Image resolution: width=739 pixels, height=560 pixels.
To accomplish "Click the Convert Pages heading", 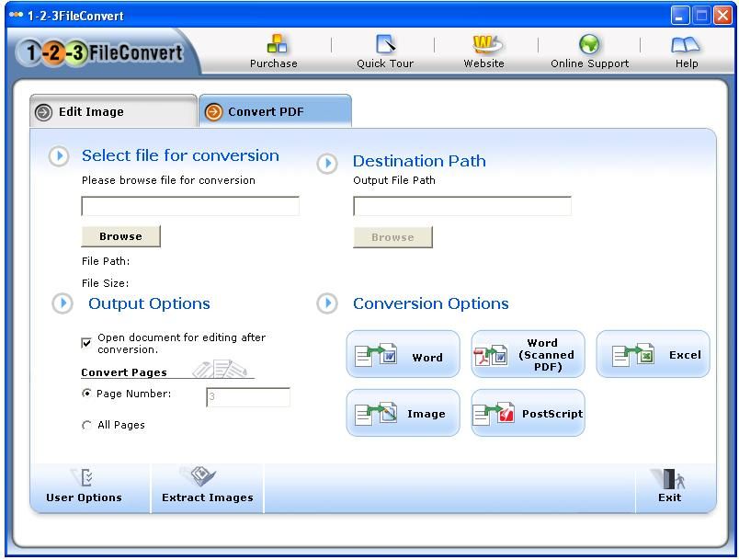I will (x=124, y=372).
